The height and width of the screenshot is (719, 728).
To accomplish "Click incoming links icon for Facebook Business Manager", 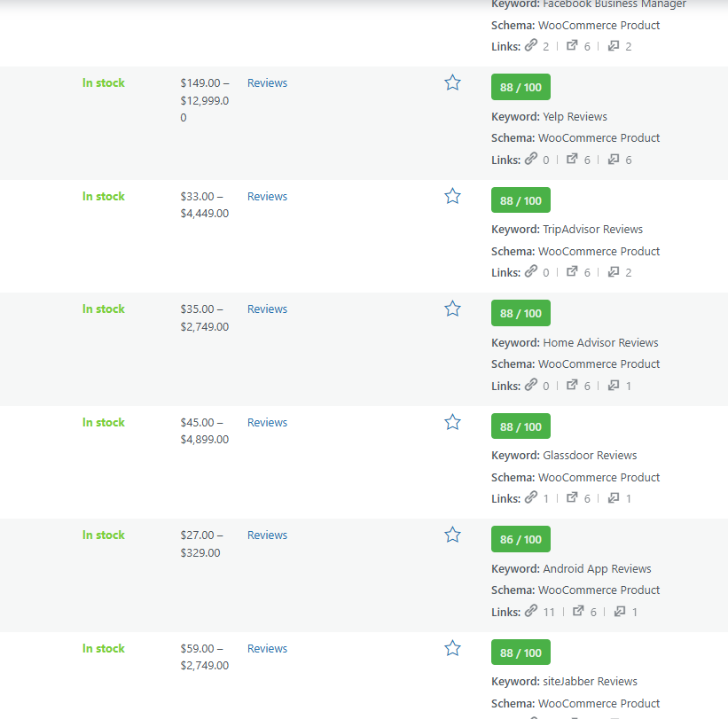I will coord(614,46).
